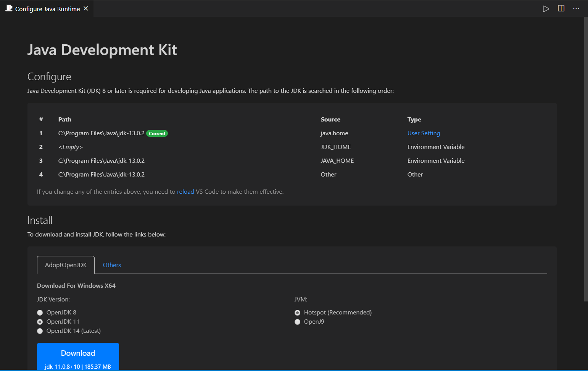Image resolution: width=588 pixels, height=371 pixels.
Task: Switch to the AdoptOpenJDK tab
Action: (x=66, y=265)
